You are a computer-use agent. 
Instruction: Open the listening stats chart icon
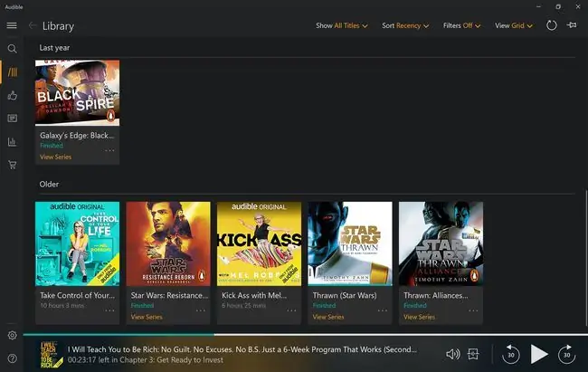click(x=12, y=142)
